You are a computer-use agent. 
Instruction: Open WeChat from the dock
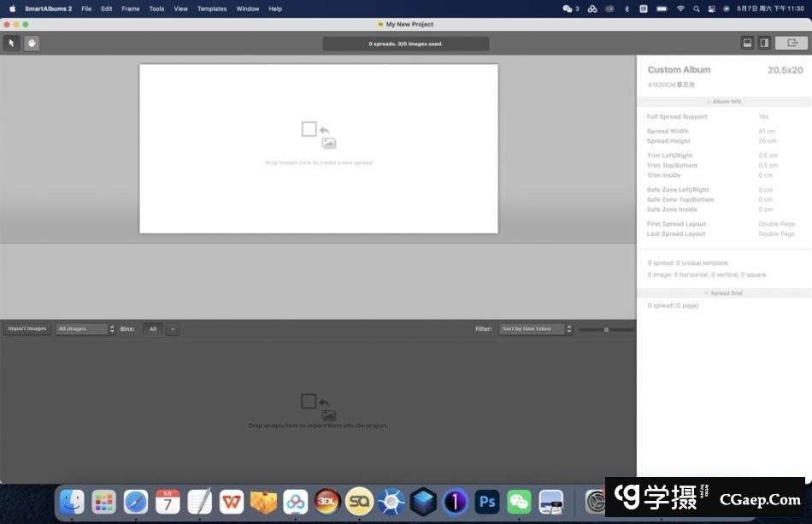519,502
